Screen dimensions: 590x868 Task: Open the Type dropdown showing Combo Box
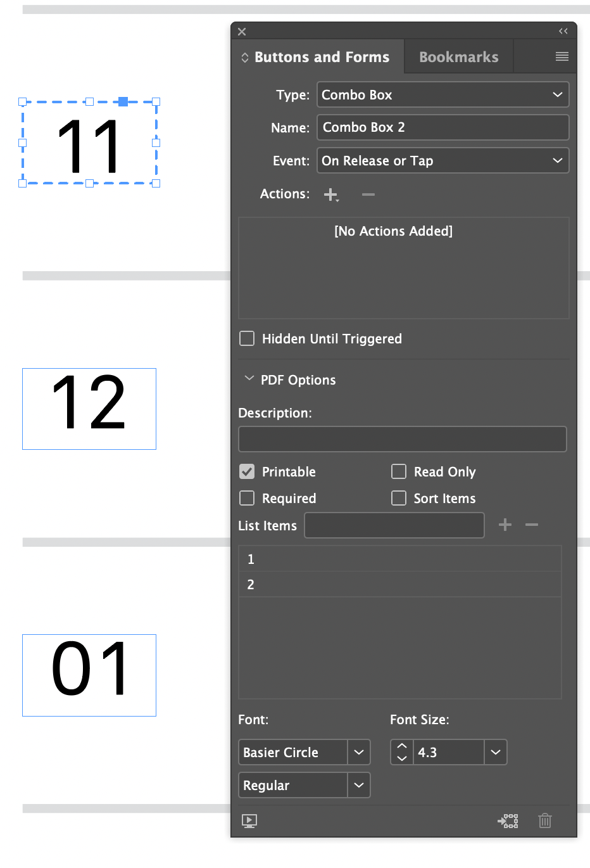[x=442, y=94]
